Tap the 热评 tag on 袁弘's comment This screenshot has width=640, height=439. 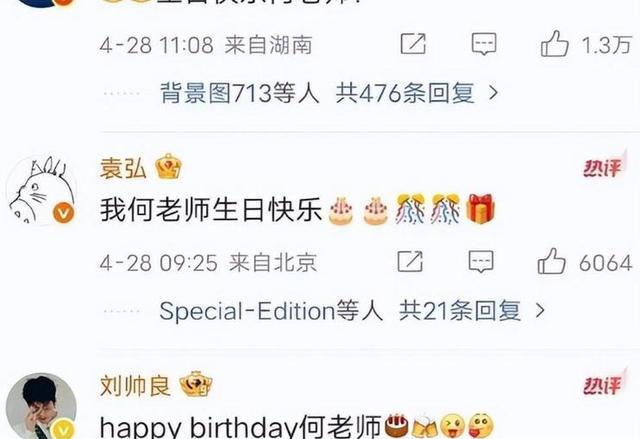coord(604,166)
